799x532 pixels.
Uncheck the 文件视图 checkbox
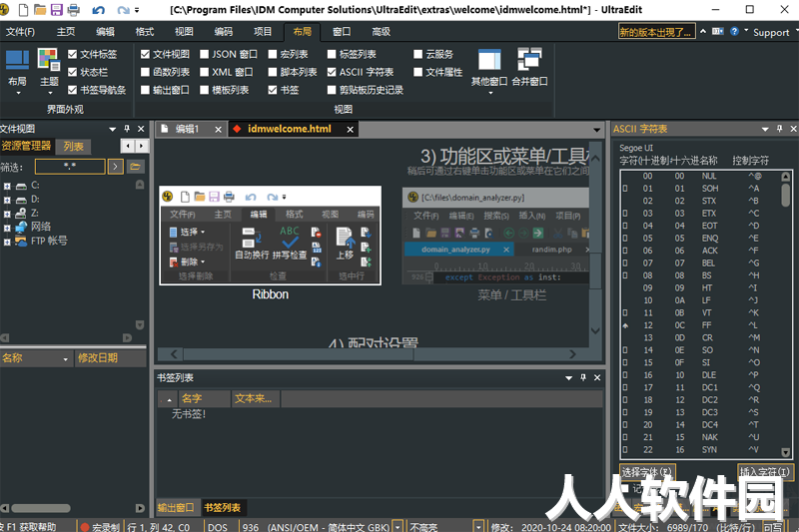pos(145,54)
